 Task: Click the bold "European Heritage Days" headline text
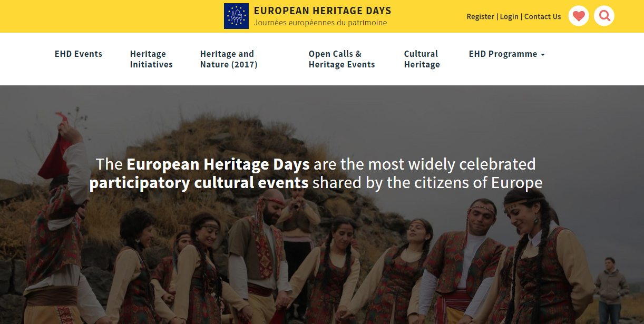coord(218,164)
